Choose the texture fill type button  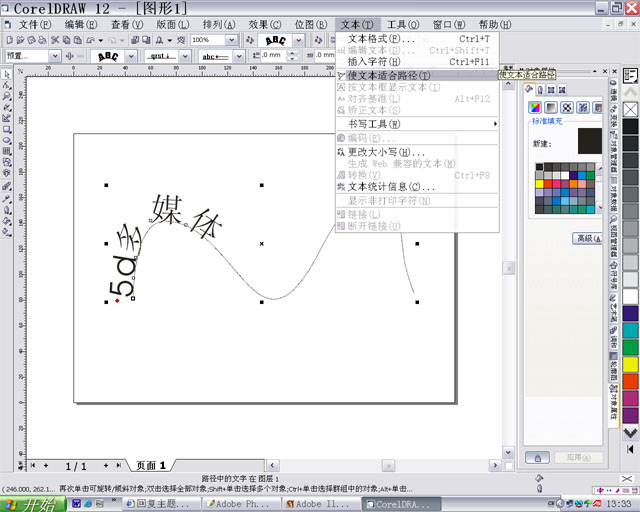(583, 107)
